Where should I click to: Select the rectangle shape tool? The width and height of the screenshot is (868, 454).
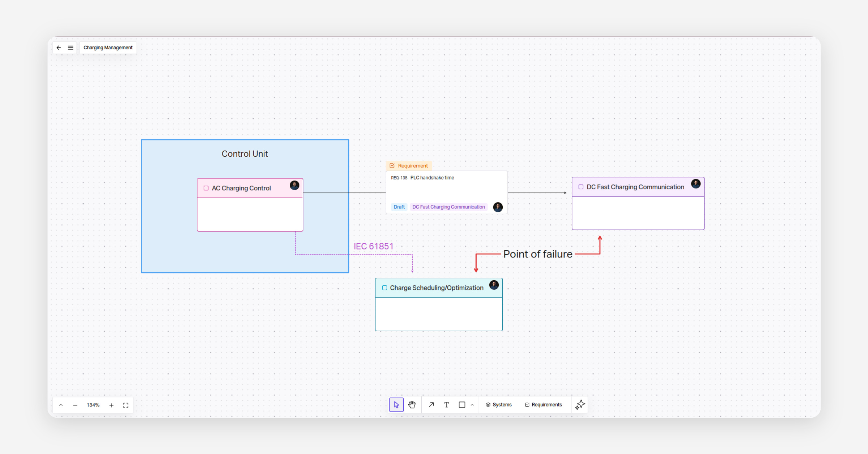coord(462,405)
